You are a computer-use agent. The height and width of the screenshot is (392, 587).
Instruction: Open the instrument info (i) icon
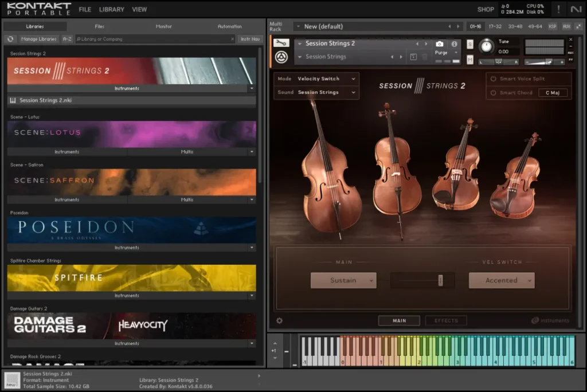point(455,44)
